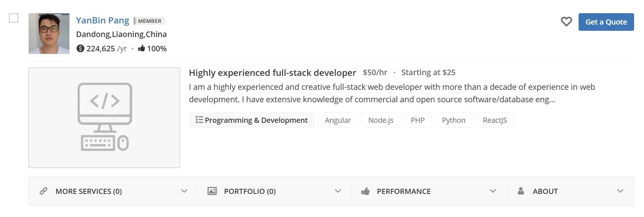Image resolution: width=644 pixels, height=217 pixels.
Task: Select the Python skill tag
Action: 453,120
